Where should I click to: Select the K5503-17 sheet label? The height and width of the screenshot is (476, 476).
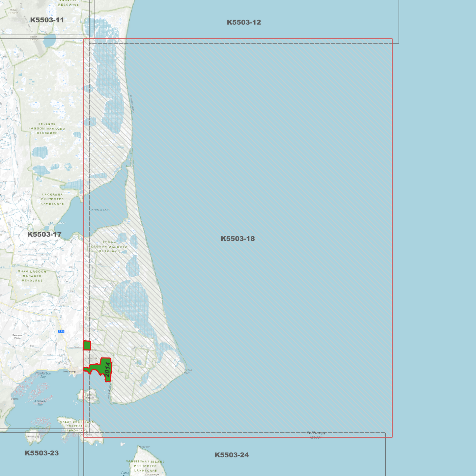click(44, 234)
